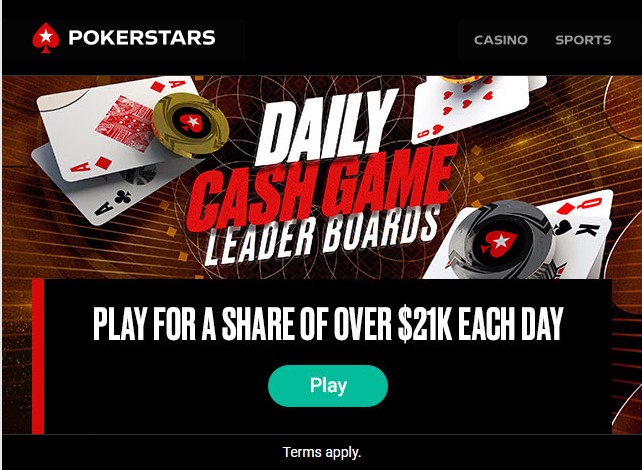Open the SPORTS menu link
The height and width of the screenshot is (470, 642).
[x=583, y=40]
